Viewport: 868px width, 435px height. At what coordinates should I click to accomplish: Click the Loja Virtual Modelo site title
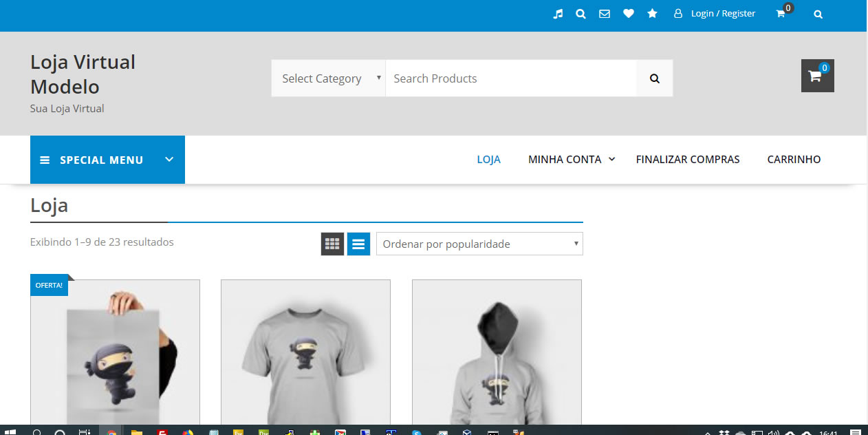pos(83,74)
